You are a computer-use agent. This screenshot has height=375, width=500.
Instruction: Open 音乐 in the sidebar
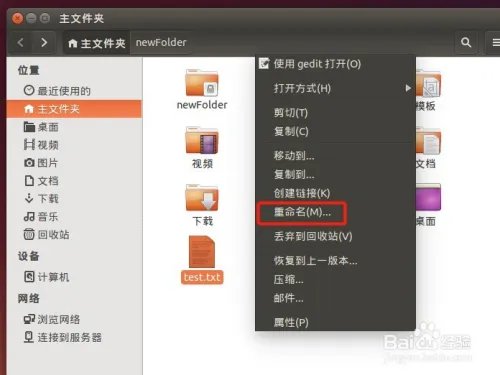click(41, 217)
